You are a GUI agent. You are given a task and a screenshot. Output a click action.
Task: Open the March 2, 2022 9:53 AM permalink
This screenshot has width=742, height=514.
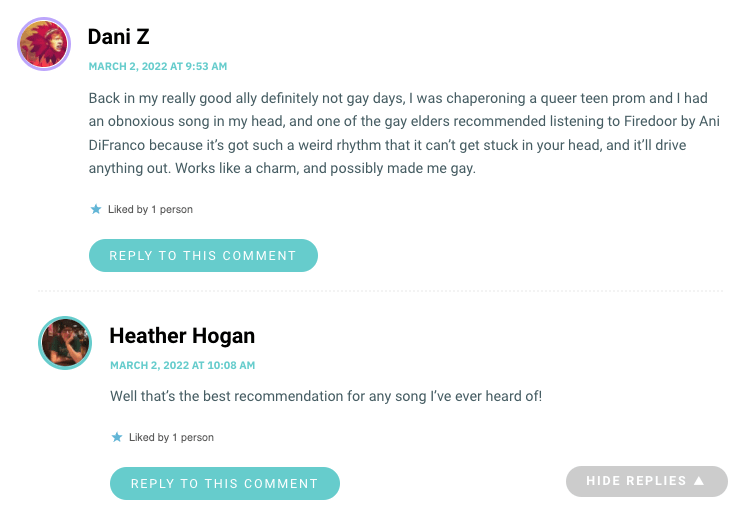(x=158, y=66)
